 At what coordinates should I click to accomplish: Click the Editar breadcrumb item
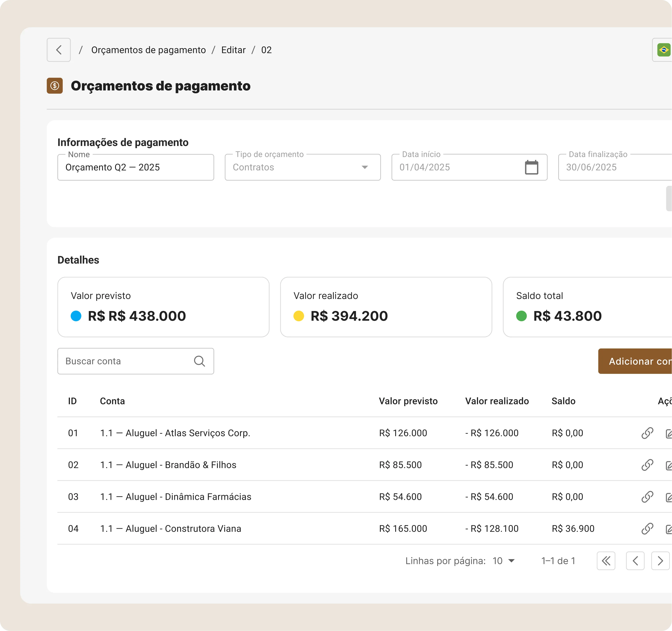click(x=233, y=50)
